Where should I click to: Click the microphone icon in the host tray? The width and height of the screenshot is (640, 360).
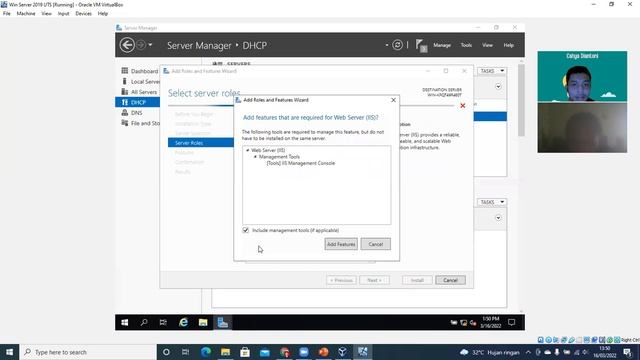tap(557, 352)
